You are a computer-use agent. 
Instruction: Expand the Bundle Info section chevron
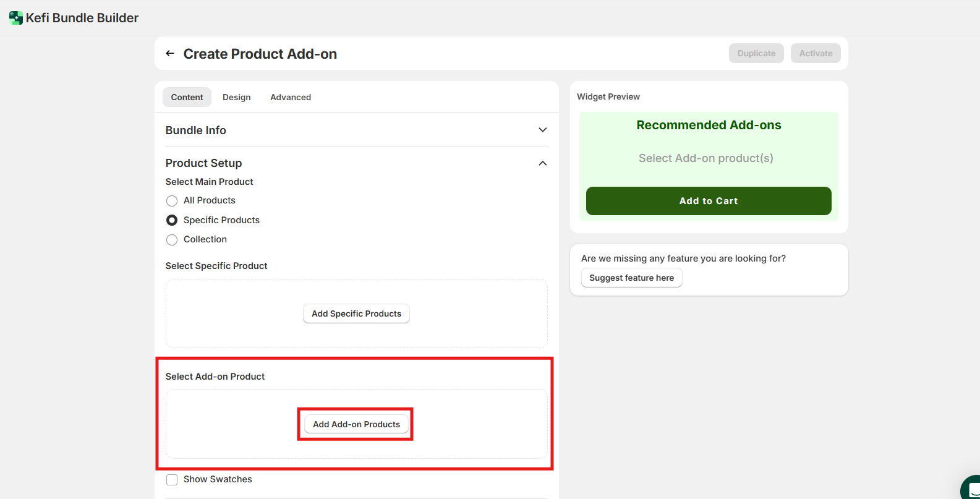542,130
